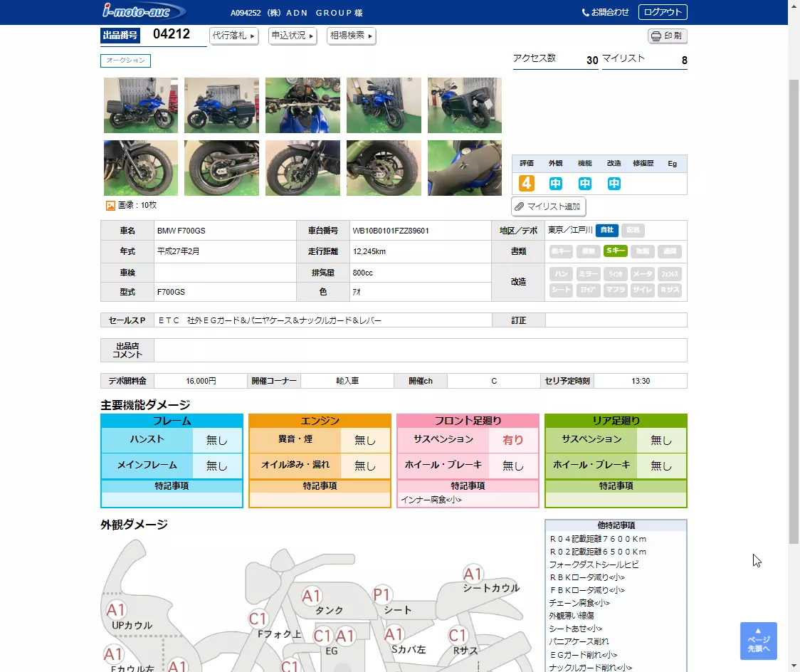Click A1 marker on シートカウル

[x=473, y=574]
